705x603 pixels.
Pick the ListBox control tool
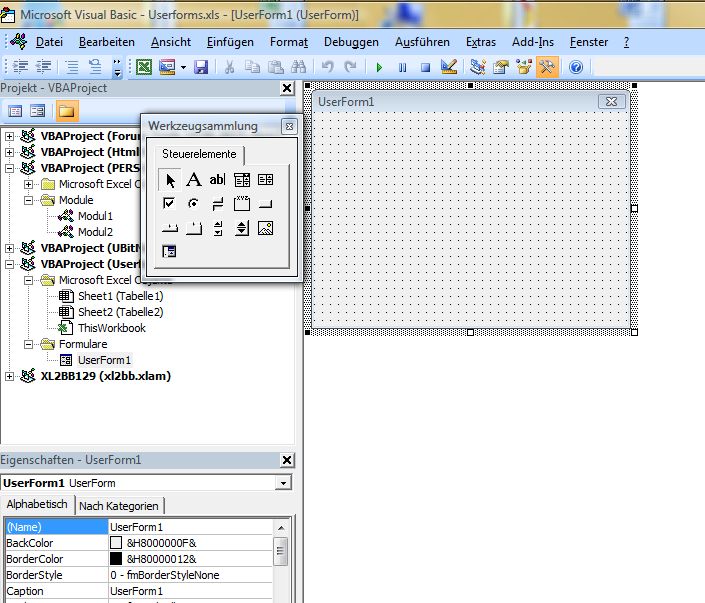pyautogui.click(x=266, y=180)
